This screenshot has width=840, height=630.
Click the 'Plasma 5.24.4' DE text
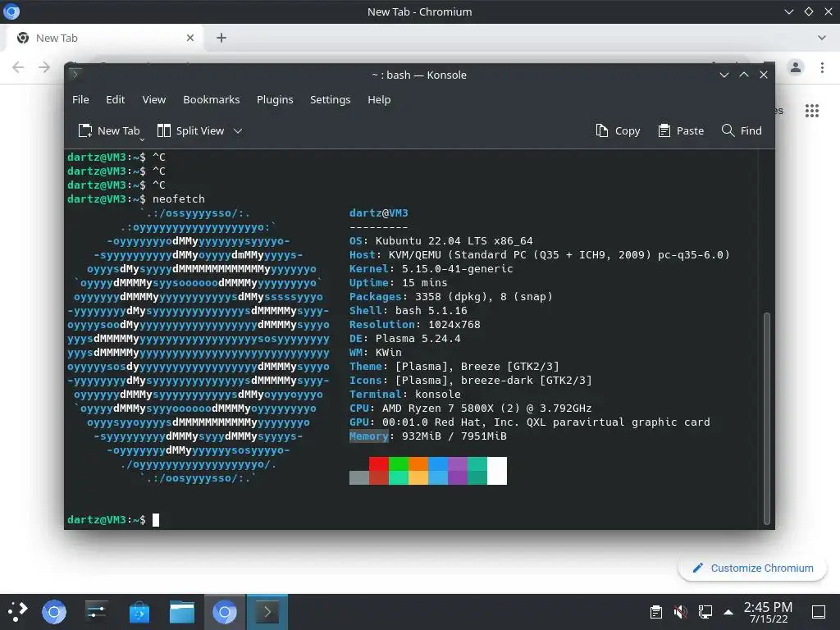[x=418, y=339]
